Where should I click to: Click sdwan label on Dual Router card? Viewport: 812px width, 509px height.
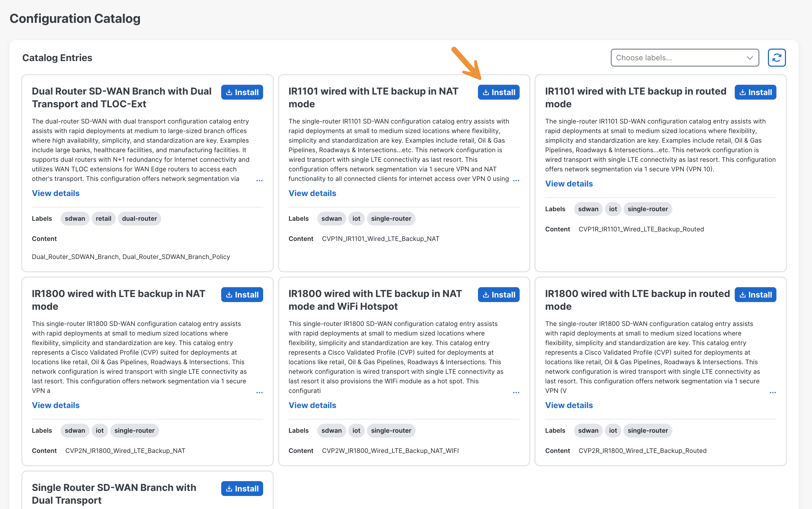point(75,218)
